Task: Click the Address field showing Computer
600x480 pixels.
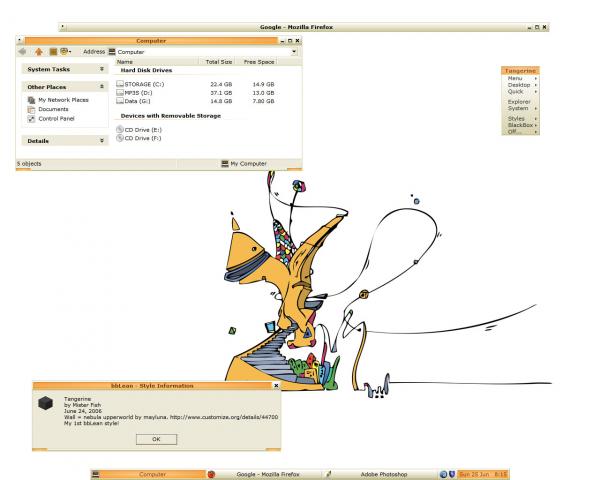Action: (x=203, y=52)
